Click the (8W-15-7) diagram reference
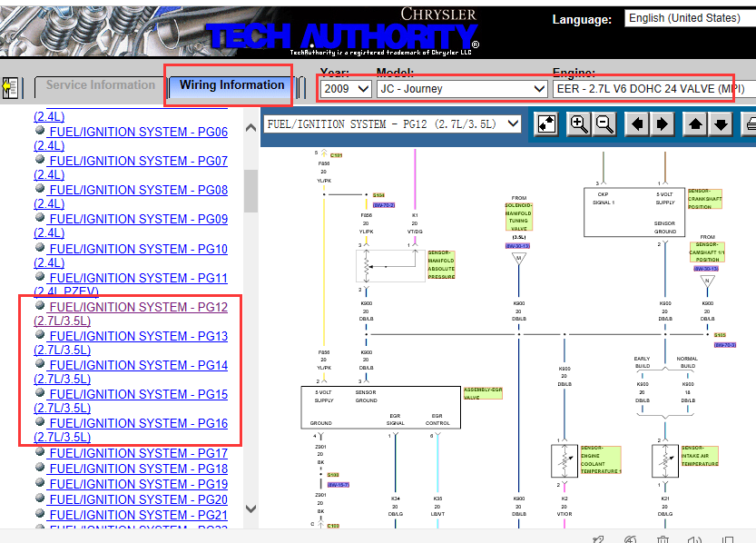Image resolution: width=756 pixels, height=543 pixels. pos(339,485)
